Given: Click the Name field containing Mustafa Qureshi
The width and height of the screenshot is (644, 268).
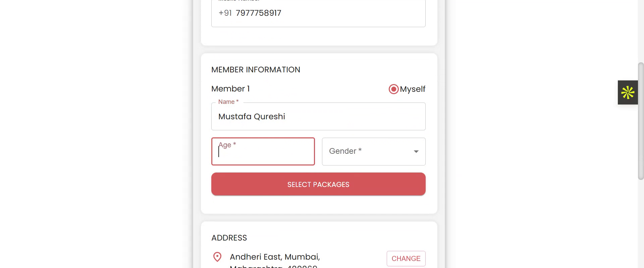Looking at the screenshot, I should (318, 117).
